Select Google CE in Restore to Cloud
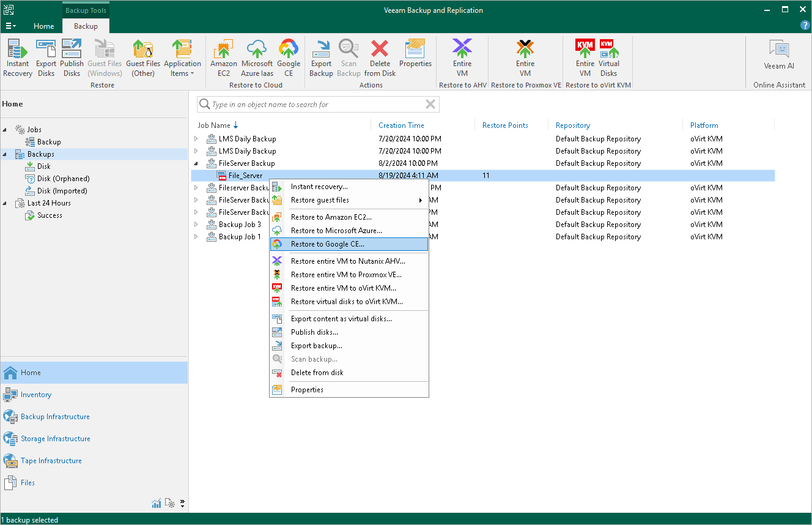The width and height of the screenshot is (812, 525). [289, 58]
